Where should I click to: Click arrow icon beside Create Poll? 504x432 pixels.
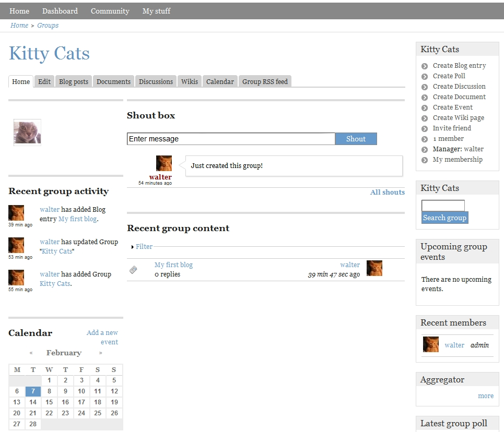tap(425, 77)
